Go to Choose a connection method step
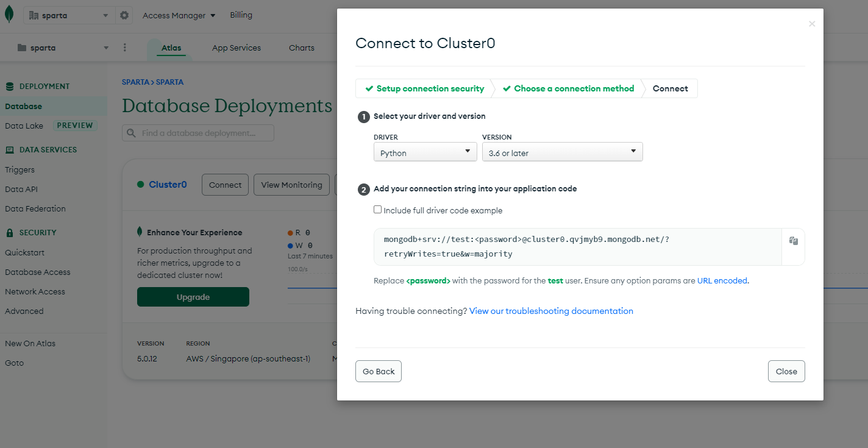Image resolution: width=868 pixels, height=448 pixels. (x=568, y=88)
